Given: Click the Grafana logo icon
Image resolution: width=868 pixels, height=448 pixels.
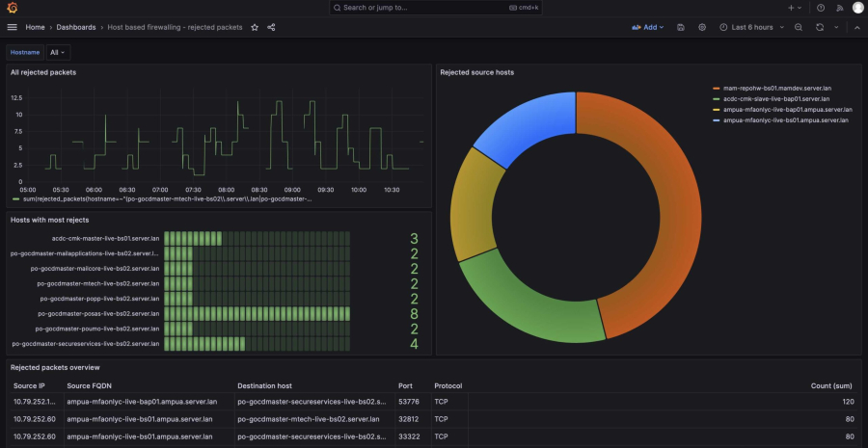Looking at the screenshot, I should click(12, 8).
